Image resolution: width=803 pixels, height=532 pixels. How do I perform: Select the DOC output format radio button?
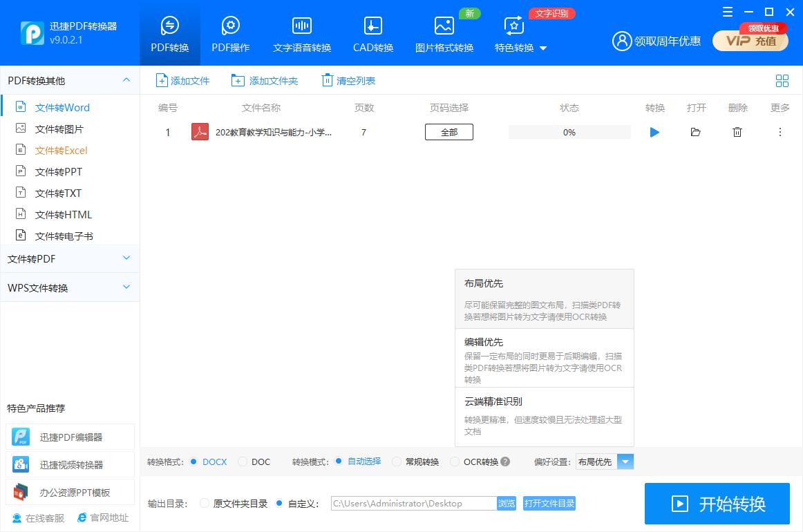(243, 462)
